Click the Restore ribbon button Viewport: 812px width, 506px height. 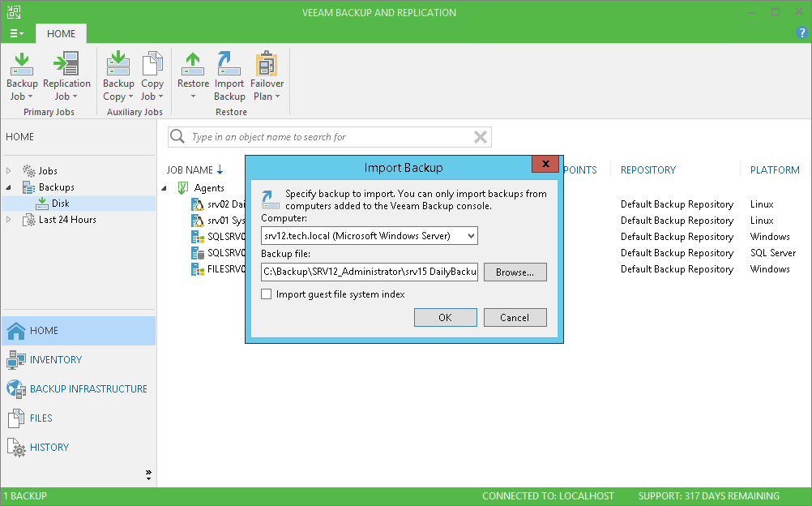pyautogui.click(x=193, y=76)
